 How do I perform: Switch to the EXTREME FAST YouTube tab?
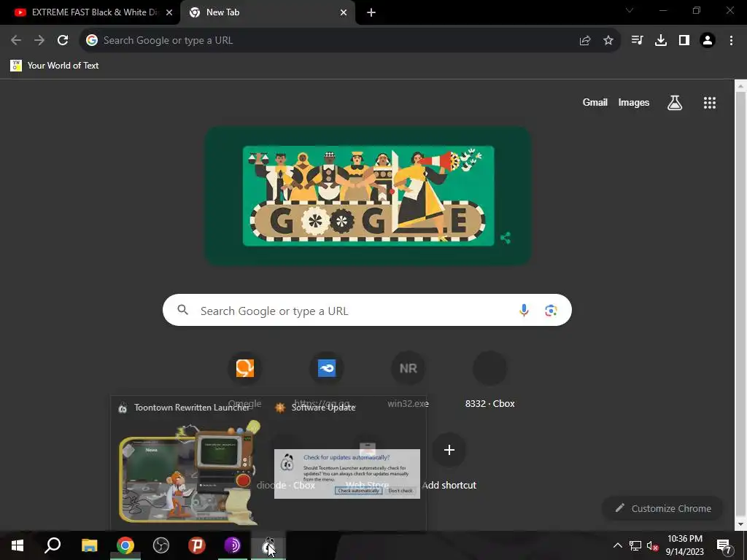click(90, 12)
